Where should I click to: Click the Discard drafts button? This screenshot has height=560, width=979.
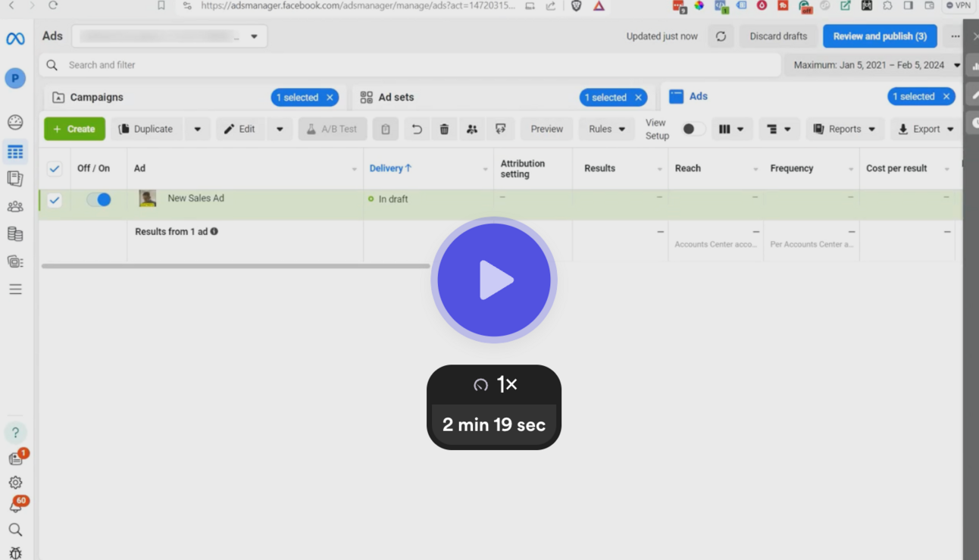coord(778,36)
